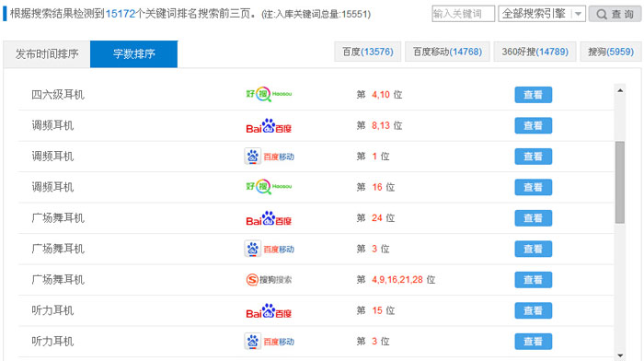Click the 百度移动 icon in first 调频耳机 mobile row

click(269, 157)
